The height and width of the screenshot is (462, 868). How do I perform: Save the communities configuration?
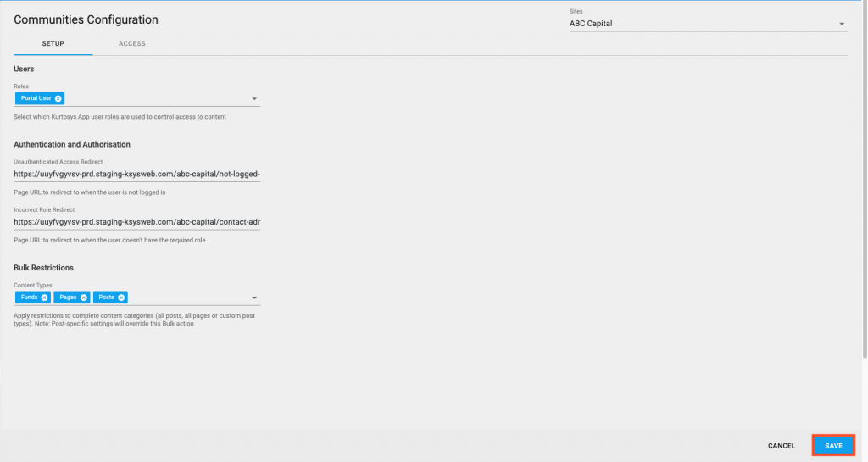(x=833, y=445)
